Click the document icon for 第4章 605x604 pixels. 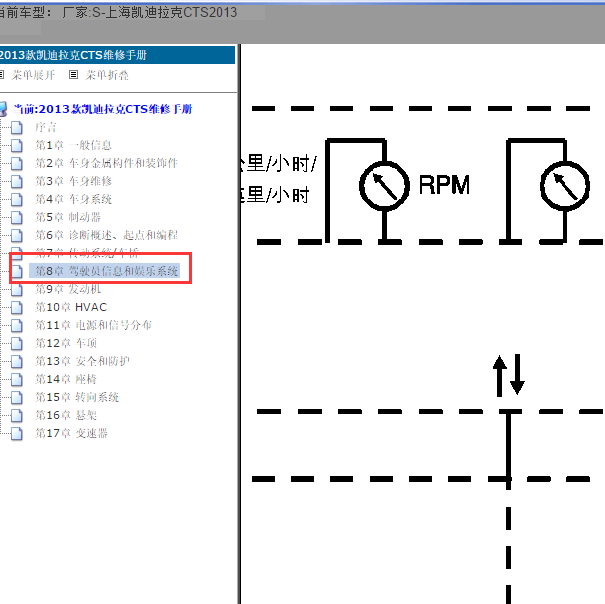(17, 200)
